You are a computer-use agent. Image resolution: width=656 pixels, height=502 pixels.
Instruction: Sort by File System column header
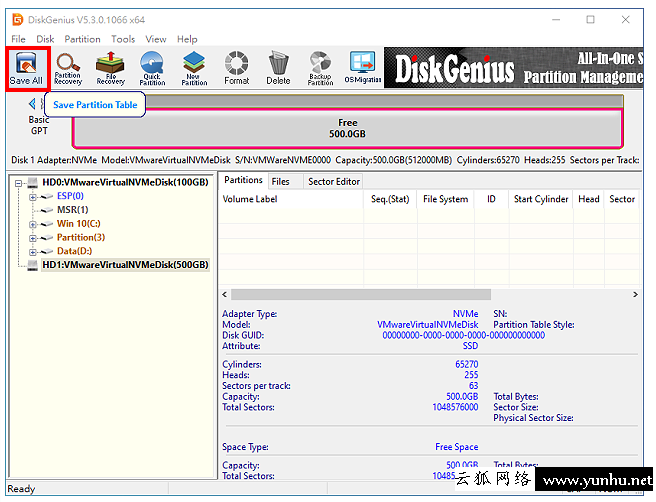tap(446, 199)
